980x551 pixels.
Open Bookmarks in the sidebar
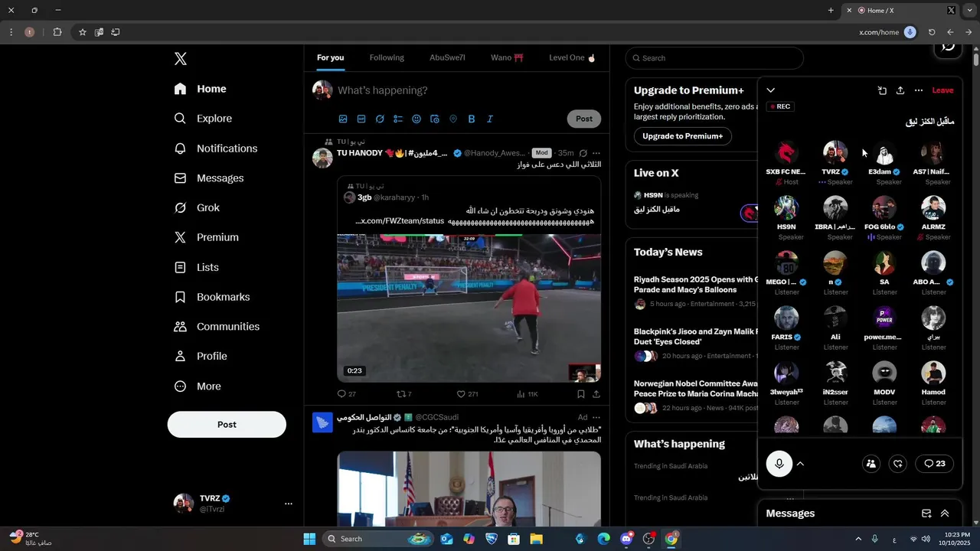(212, 297)
